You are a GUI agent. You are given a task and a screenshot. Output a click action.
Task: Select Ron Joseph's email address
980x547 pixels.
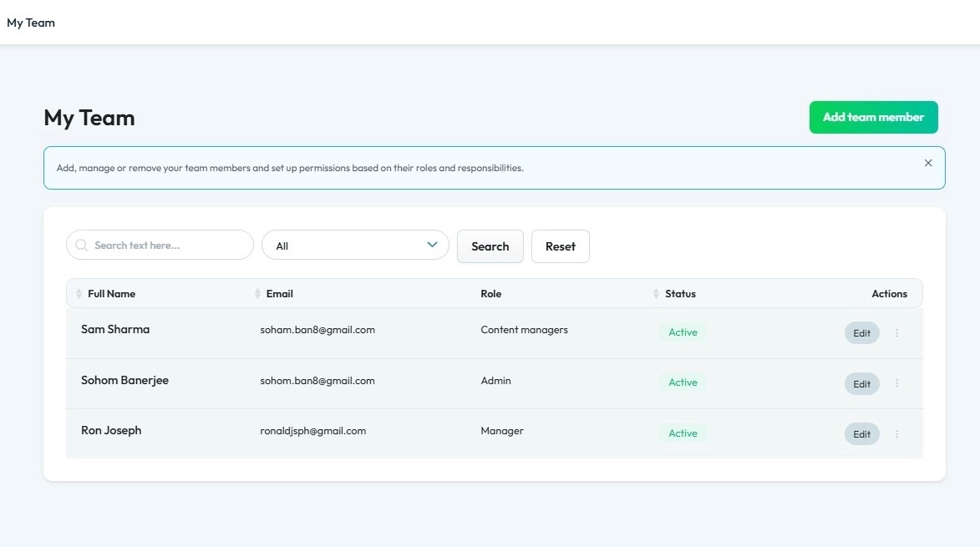pyautogui.click(x=313, y=431)
